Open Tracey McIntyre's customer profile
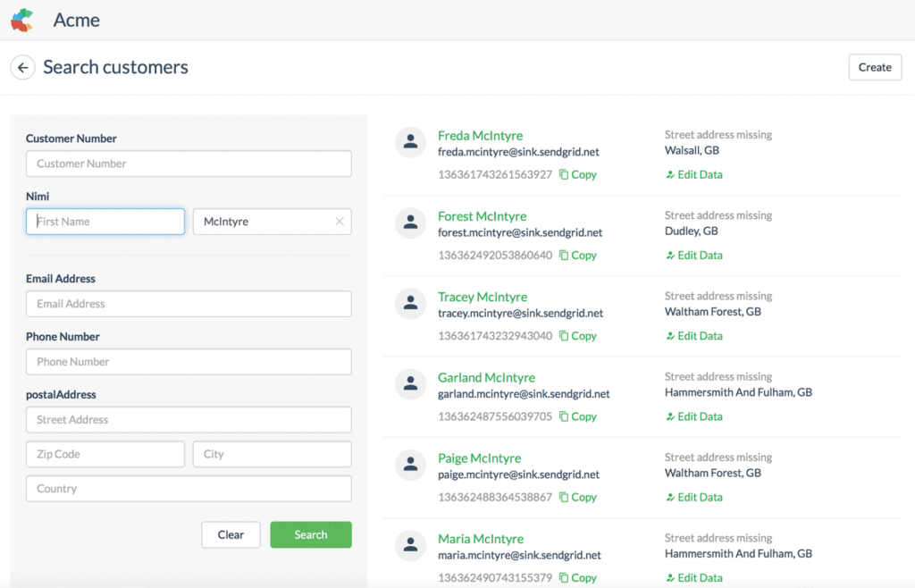 [483, 297]
